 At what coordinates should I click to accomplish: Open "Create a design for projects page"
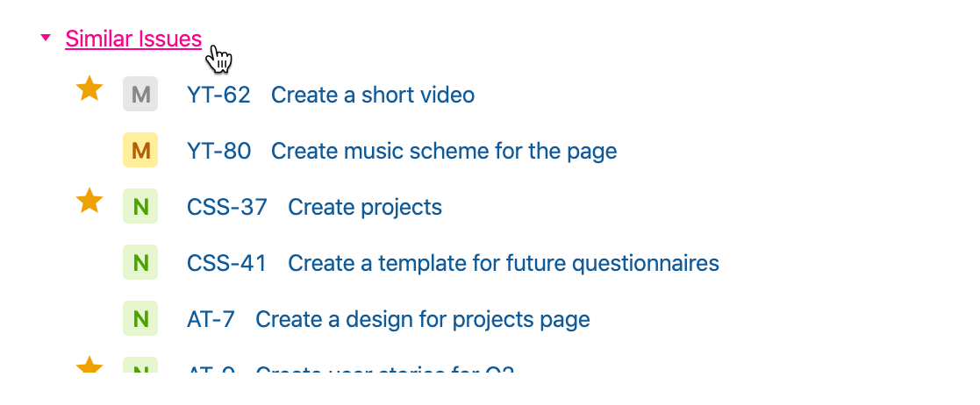click(423, 319)
